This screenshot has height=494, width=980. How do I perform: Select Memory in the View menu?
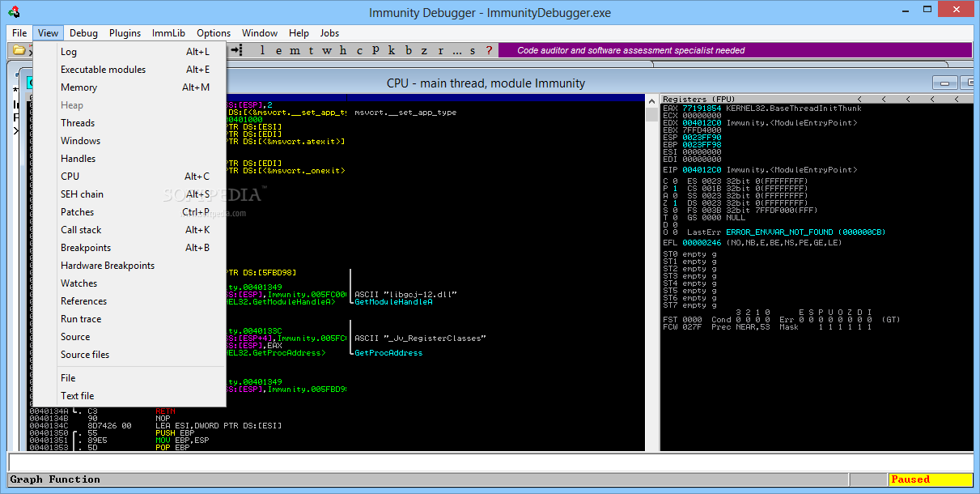point(129,87)
